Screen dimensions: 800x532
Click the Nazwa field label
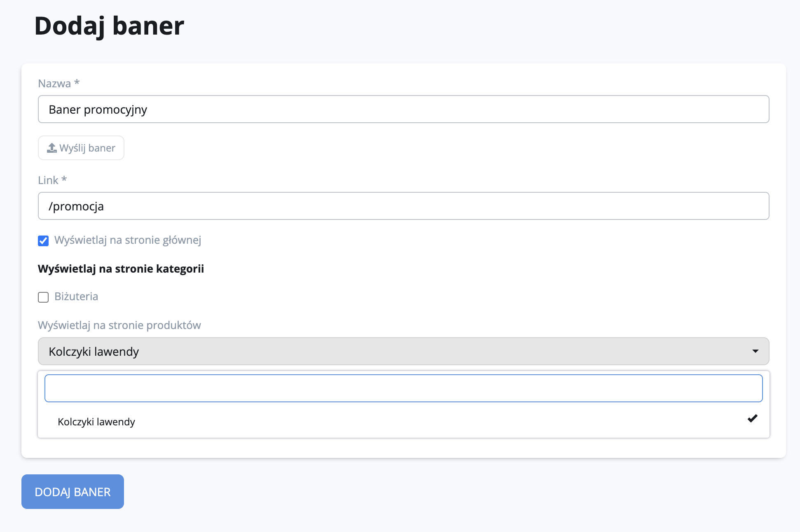pos(54,84)
